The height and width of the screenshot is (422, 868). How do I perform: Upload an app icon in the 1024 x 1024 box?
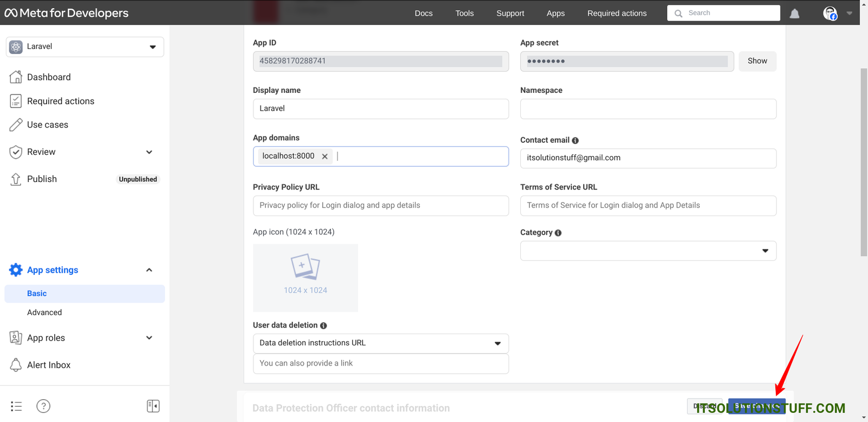tap(305, 278)
